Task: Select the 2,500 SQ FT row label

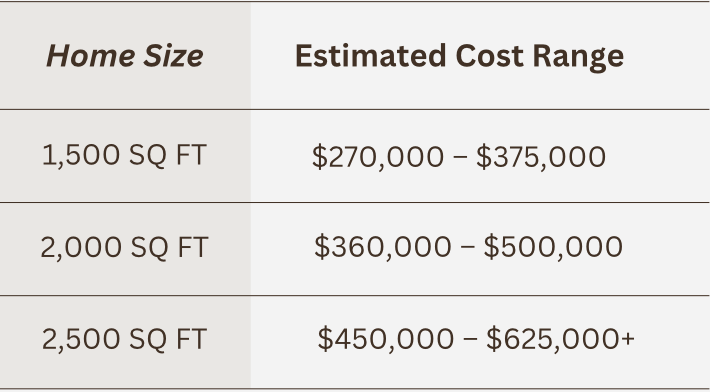Action: tap(125, 339)
